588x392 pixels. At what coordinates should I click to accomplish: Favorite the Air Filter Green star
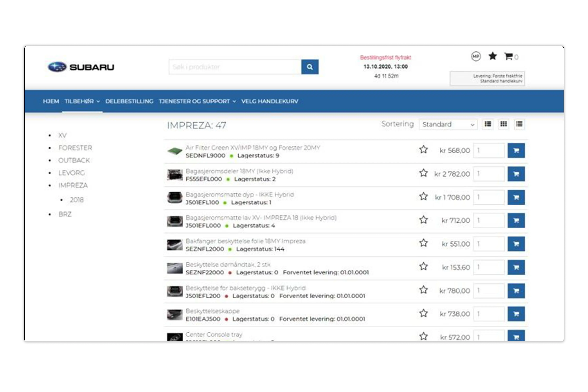click(x=423, y=149)
